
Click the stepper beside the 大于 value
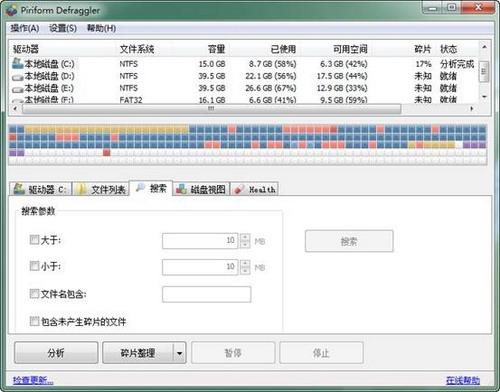tap(245, 241)
